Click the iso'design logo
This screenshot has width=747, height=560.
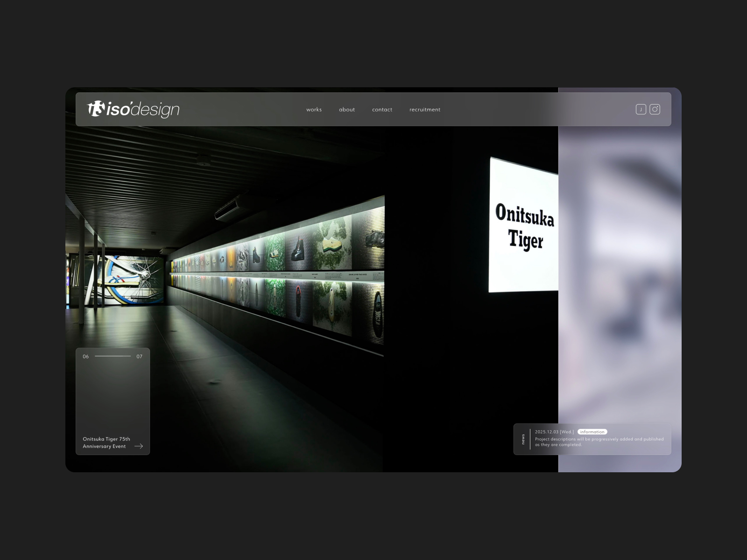(134, 109)
